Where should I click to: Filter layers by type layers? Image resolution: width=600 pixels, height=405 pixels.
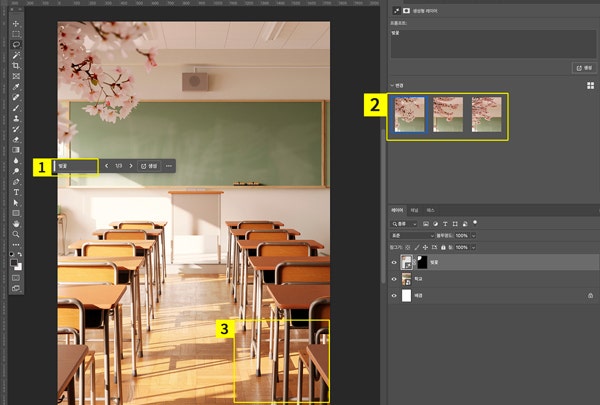[x=445, y=224]
